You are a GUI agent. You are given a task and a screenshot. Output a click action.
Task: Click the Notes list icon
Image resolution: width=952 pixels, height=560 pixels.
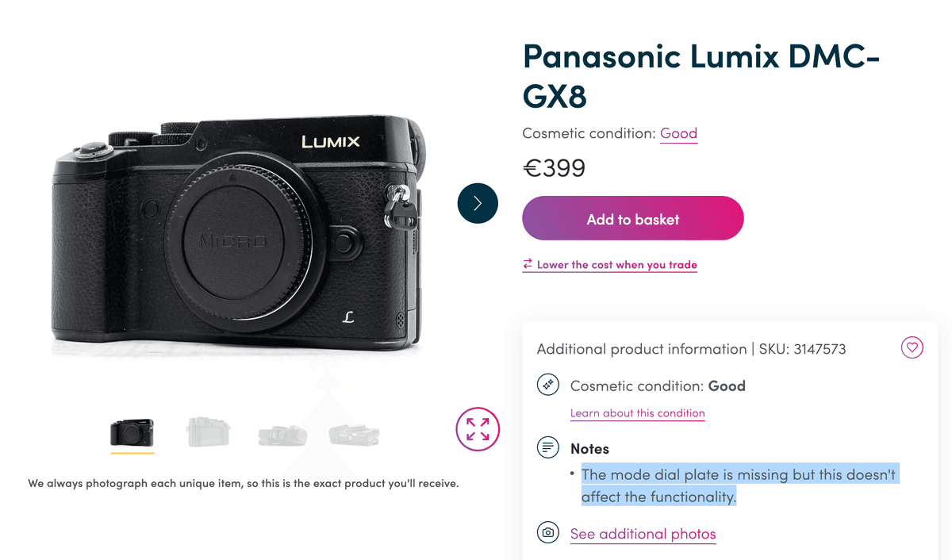click(547, 448)
